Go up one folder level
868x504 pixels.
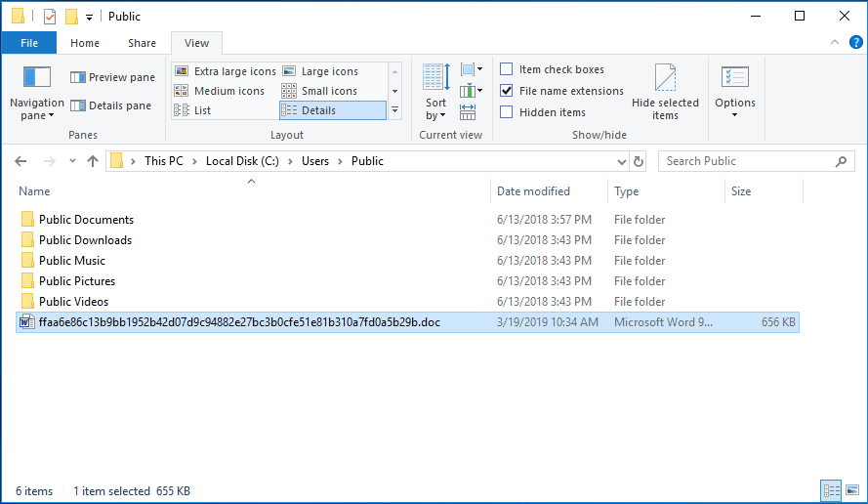(93, 161)
